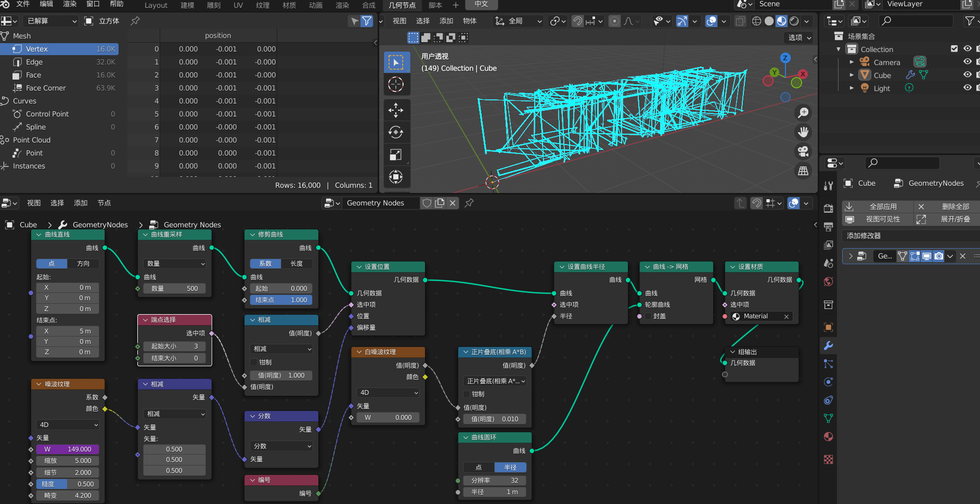This screenshot has width=980, height=504.
Task: Select the Scale tool in viewport toolbar
Action: point(396,154)
